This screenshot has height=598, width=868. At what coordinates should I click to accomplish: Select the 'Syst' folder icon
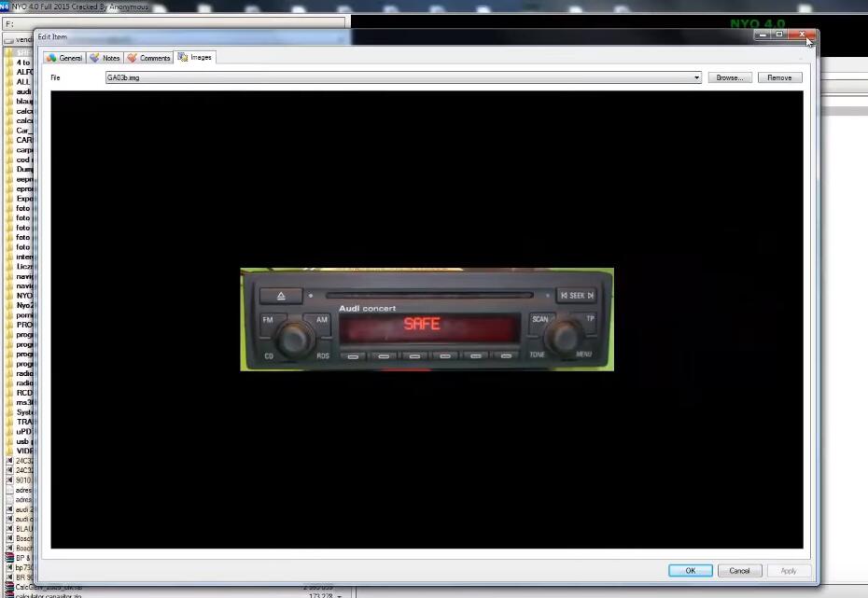pos(9,412)
